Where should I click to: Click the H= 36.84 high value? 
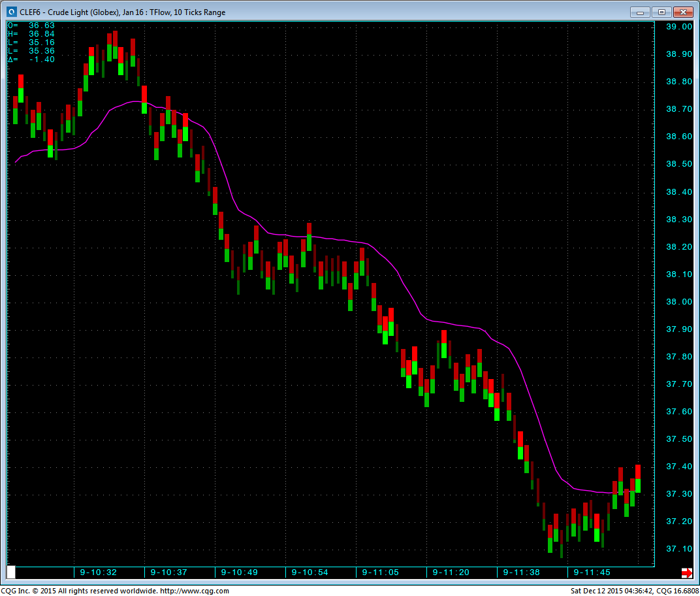click(31, 34)
